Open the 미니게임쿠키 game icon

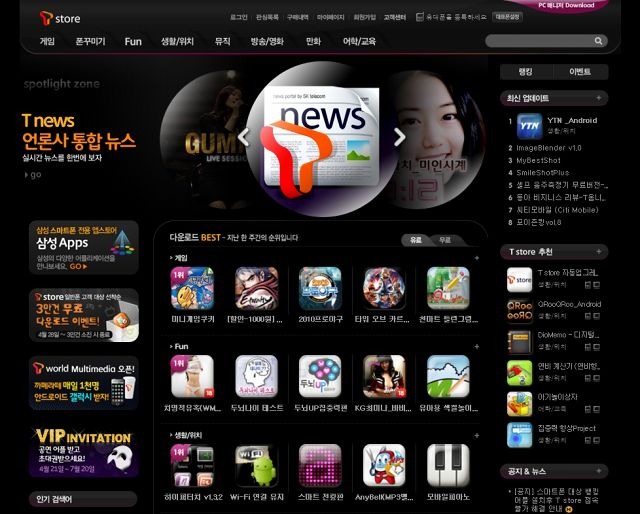coord(192,288)
